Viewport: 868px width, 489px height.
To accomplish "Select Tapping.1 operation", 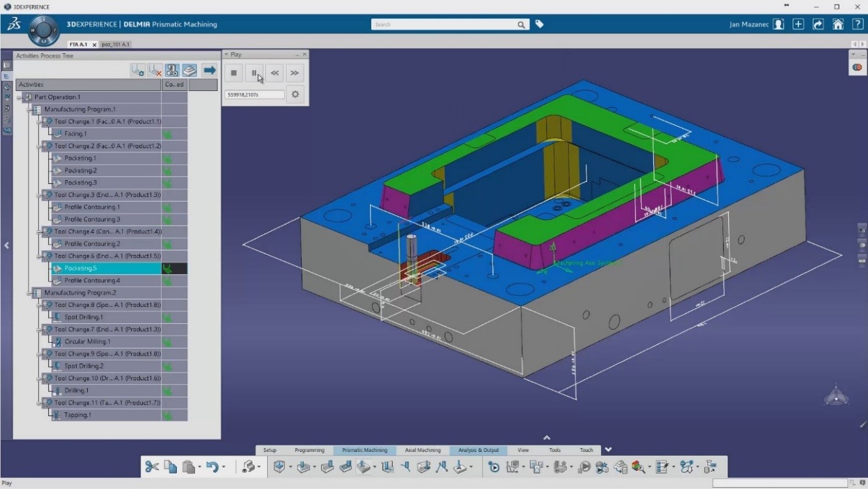I will tap(77, 415).
